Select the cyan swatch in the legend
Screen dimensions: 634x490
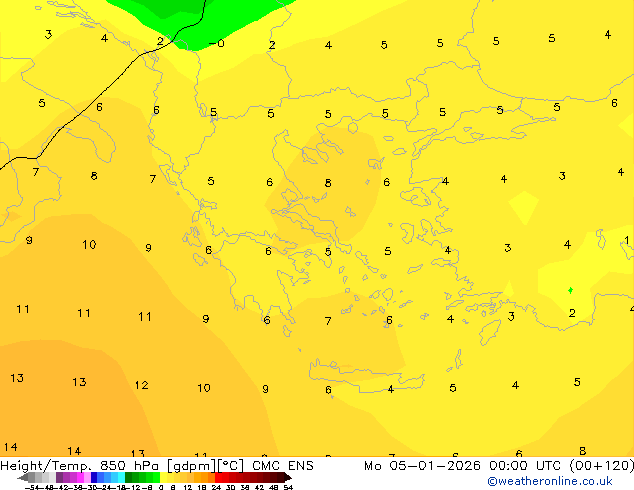point(122,477)
